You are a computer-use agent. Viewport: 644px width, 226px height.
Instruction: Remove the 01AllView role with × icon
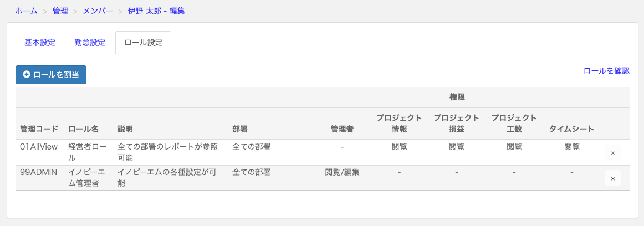[x=612, y=152]
